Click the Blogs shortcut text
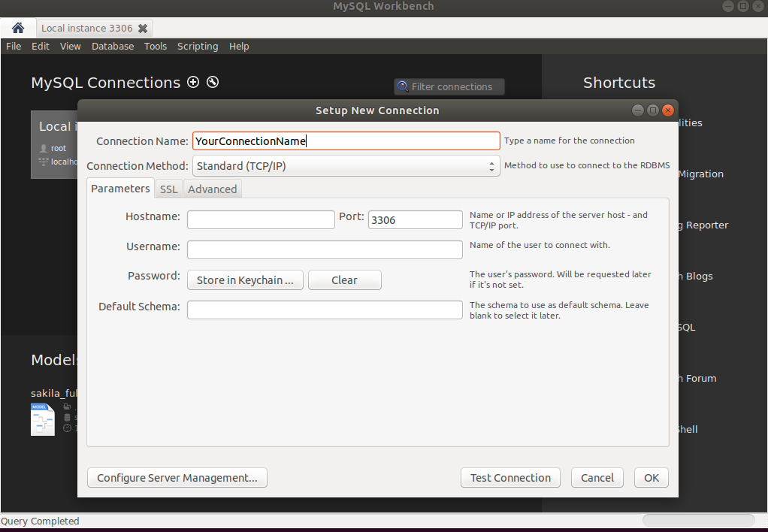768x532 pixels. [x=699, y=277]
